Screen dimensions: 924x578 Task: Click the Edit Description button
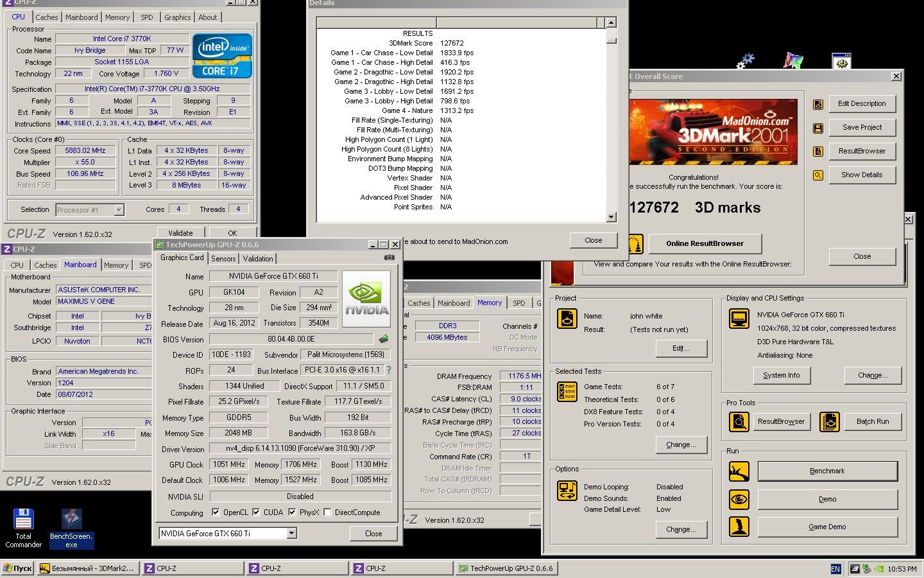(862, 103)
